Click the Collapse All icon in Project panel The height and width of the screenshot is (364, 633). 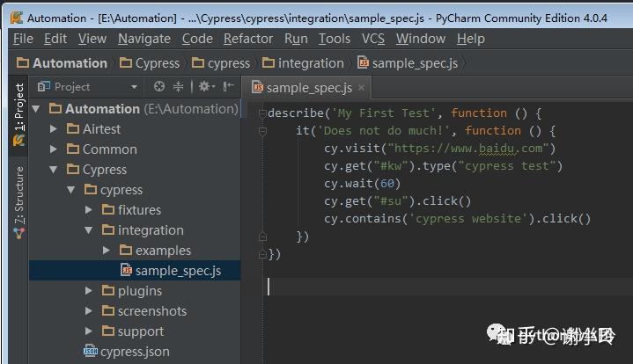pyautogui.click(x=178, y=86)
